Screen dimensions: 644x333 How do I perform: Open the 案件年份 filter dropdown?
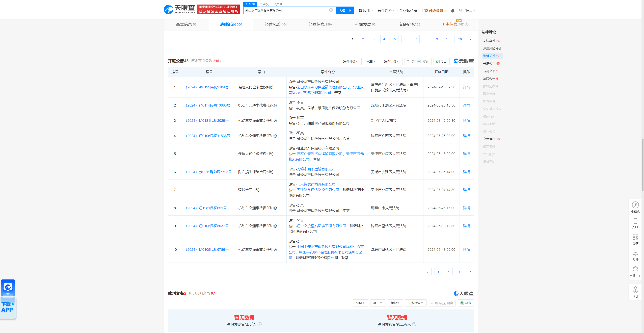391,62
